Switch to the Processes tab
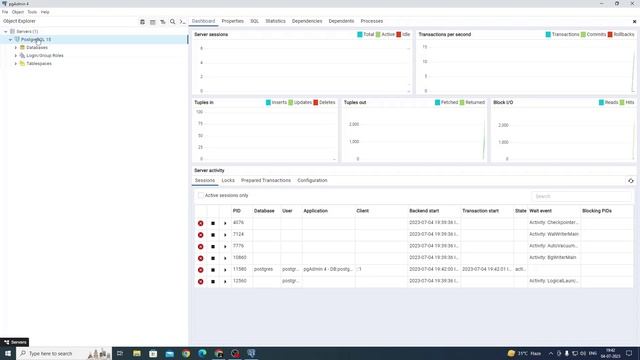Image resolution: width=640 pixels, height=360 pixels. pos(371,21)
